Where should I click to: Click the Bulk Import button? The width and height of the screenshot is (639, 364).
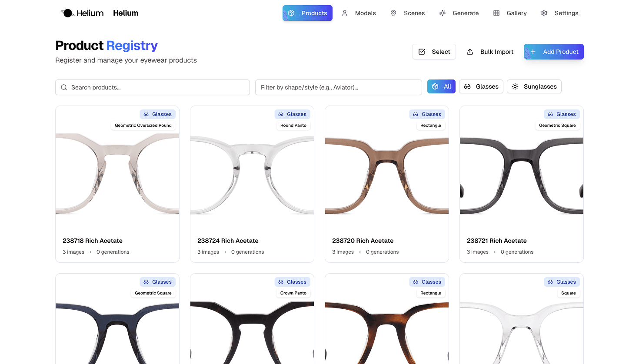click(490, 52)
